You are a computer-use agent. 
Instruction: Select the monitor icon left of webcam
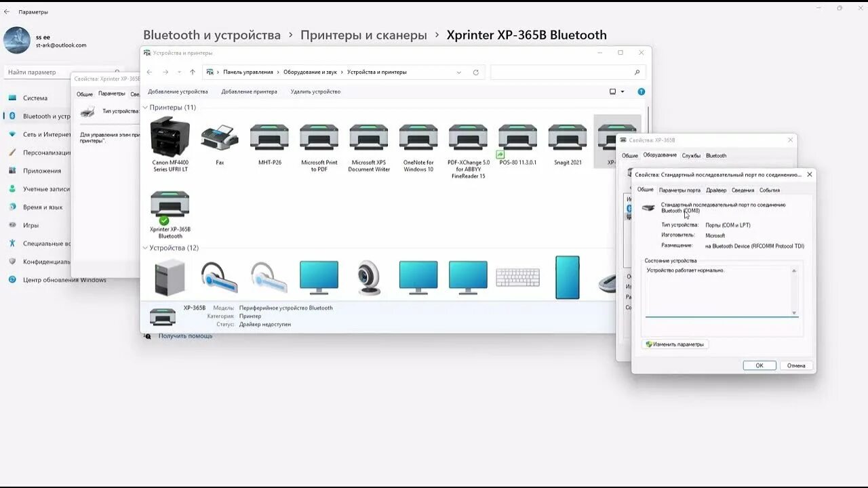[319, 277]
